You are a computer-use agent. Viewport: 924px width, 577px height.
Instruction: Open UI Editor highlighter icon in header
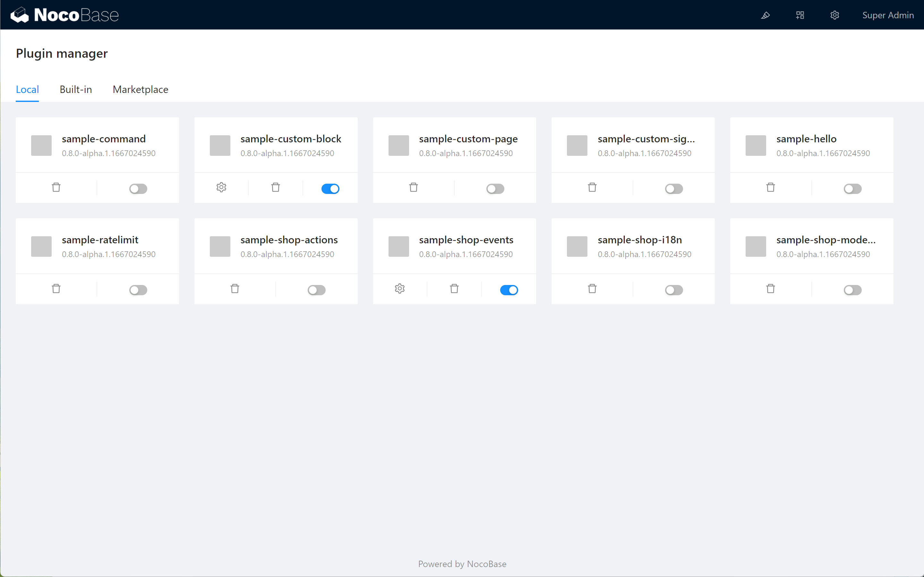point(765,15)
